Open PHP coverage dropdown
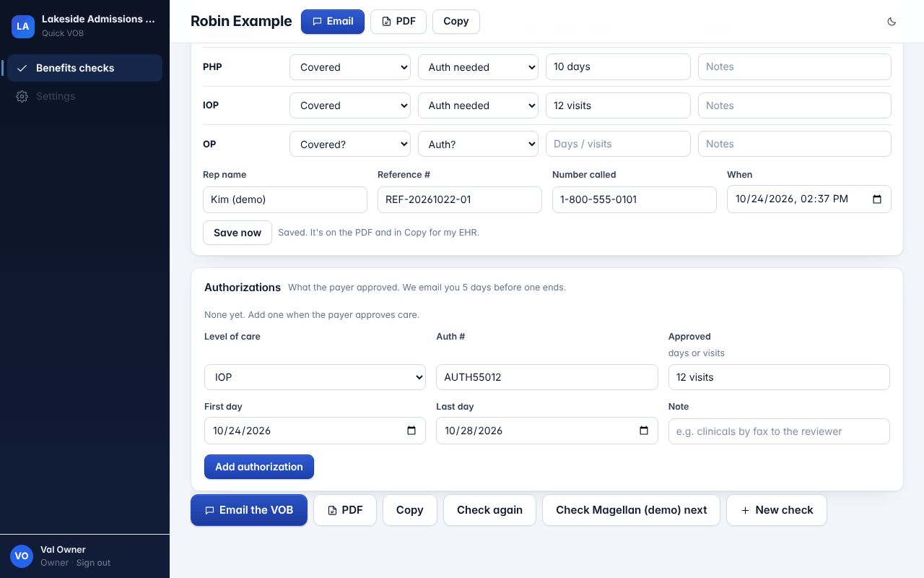Image resolution: width=924 pixels, height=578 pixels. point(350,67)
